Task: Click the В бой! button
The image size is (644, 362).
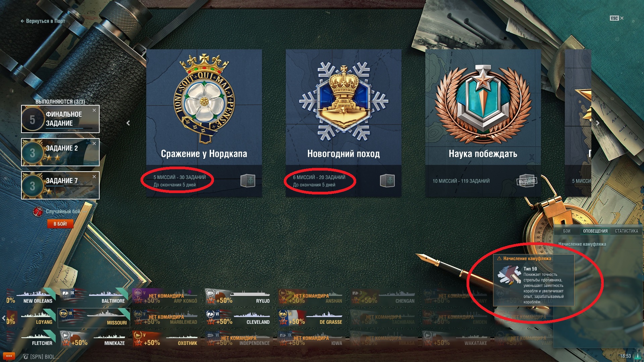Action: pyautogui.click(x=60, y=224)
